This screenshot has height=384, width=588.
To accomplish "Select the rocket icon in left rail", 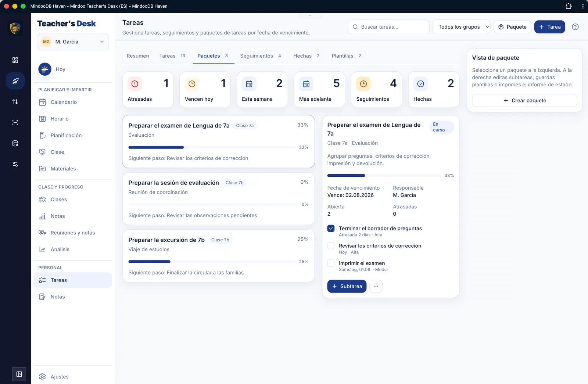I will coord(15,81).
